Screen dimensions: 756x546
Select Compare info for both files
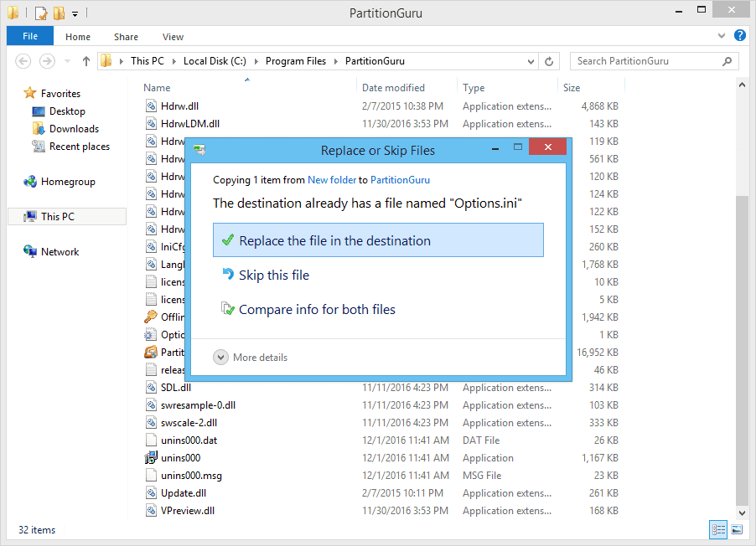(308, 309)
